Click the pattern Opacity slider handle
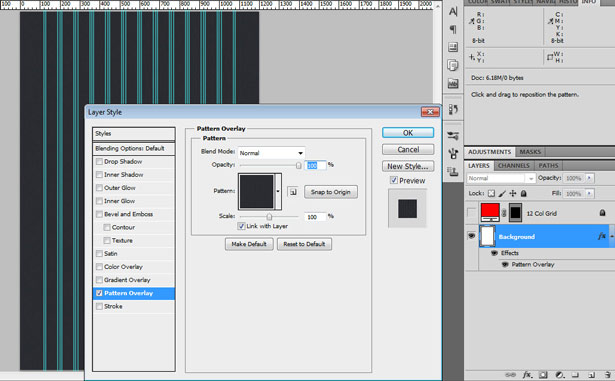Image resolution: width=615 pixels, height=381 pixels. tap(298, 166)
